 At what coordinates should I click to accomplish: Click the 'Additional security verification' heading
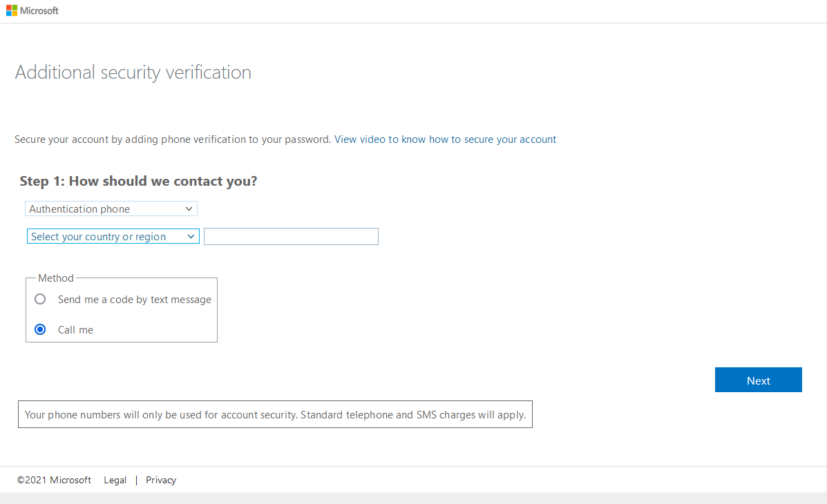[x=133, y=72]
